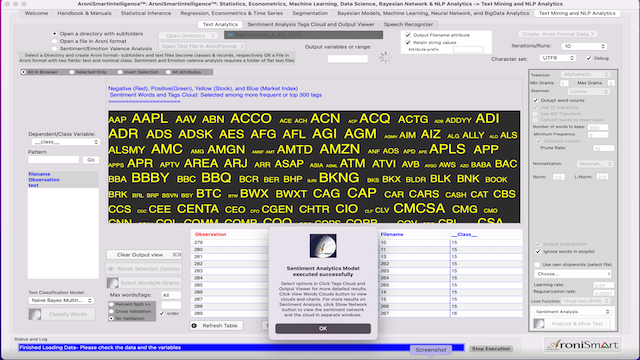Open the Character set UTF8 dropdown
640x360 pixels.
tap(558, 58)
